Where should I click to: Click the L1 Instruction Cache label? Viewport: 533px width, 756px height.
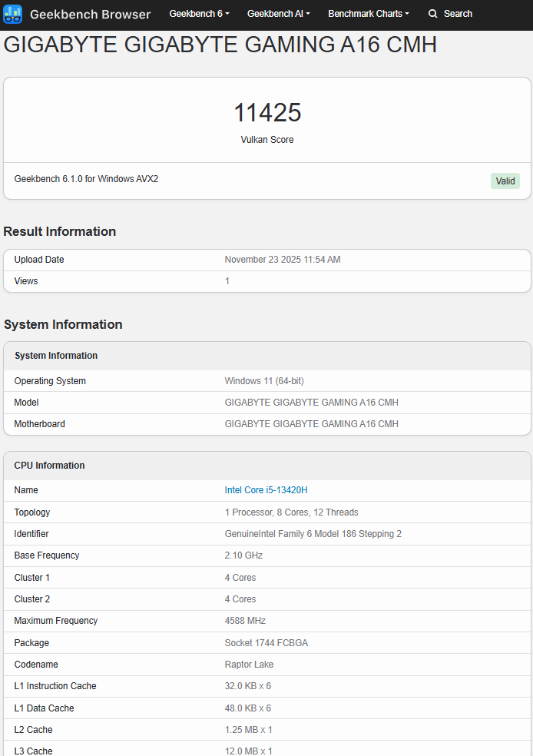click(55, 685)
